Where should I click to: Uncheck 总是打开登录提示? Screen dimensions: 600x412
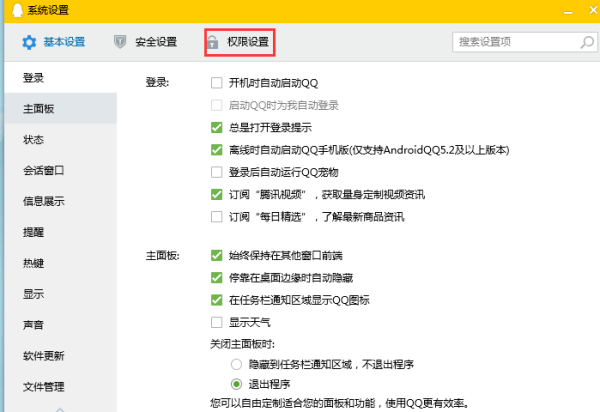217,127
